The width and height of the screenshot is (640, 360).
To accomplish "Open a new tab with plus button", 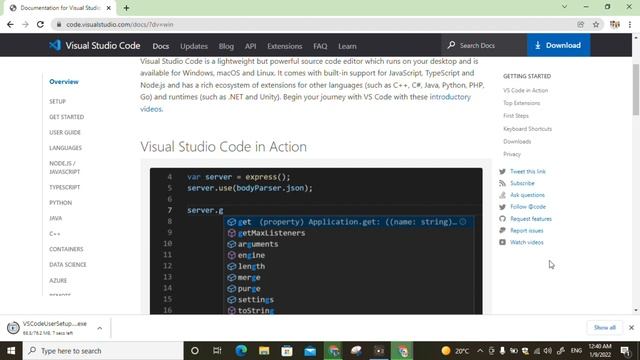I will tap(127, 8).
